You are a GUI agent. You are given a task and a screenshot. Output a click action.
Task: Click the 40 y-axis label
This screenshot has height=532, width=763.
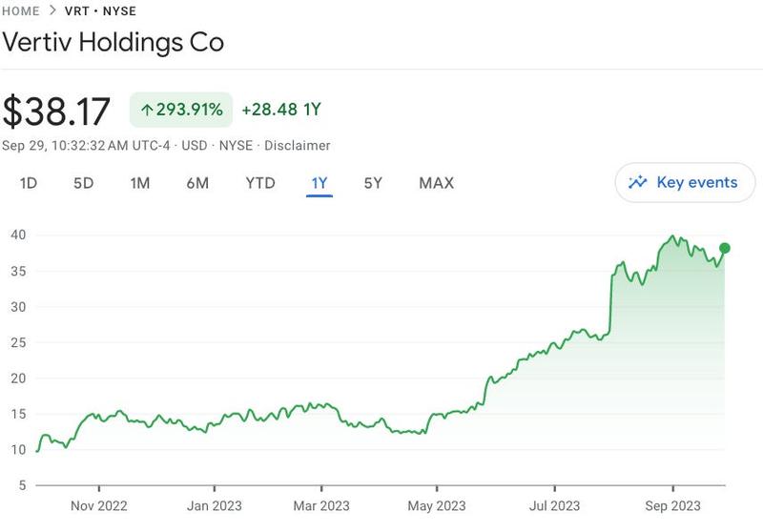(18, 235)
